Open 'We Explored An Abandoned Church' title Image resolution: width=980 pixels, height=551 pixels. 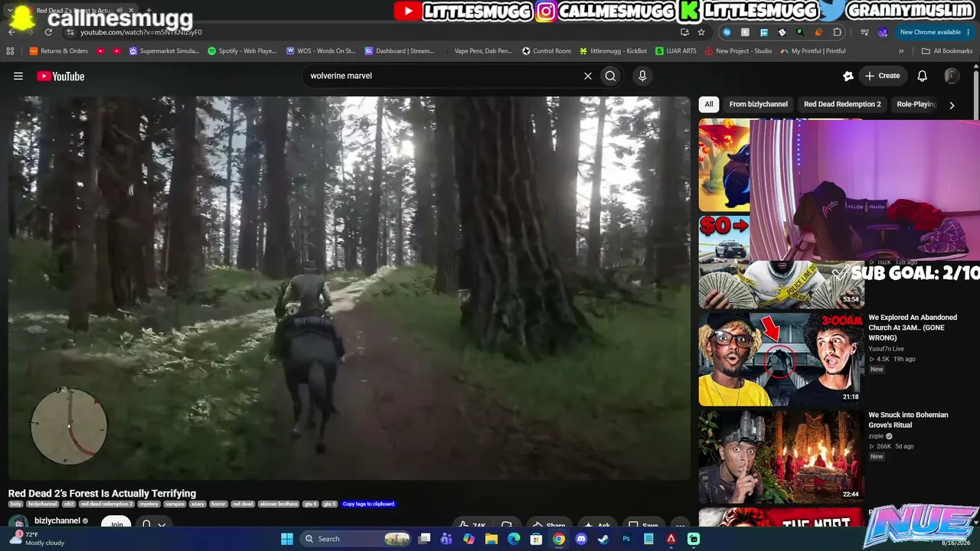point(913,328)
